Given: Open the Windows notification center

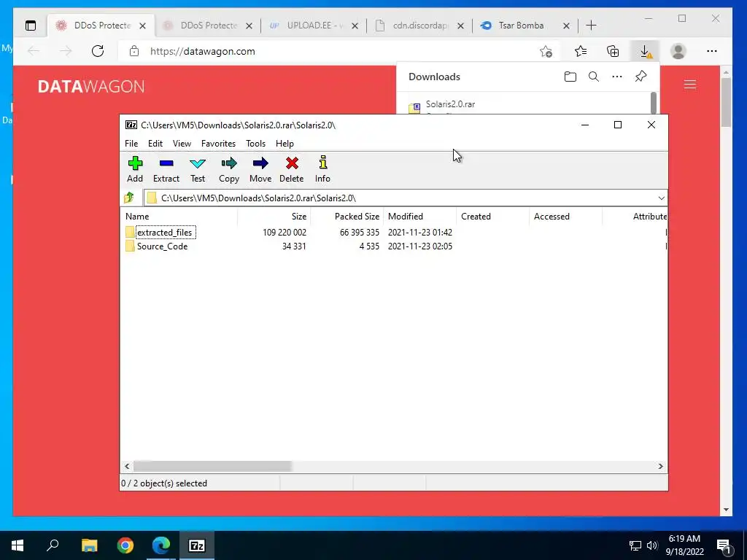Looking at the screenshot, I should pyautogui.click(x=724, y=545).
